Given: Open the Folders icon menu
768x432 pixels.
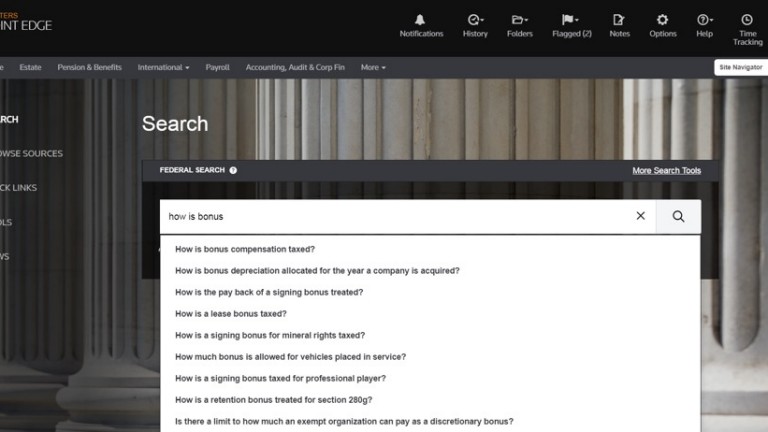Looking at the screenshot, I should pos(519,20).
